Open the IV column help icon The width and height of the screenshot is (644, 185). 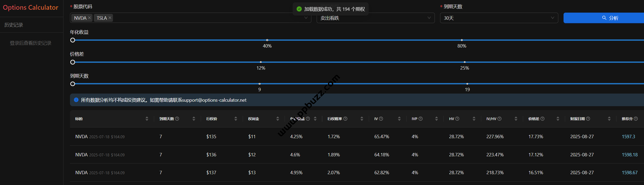coord(381,119)
